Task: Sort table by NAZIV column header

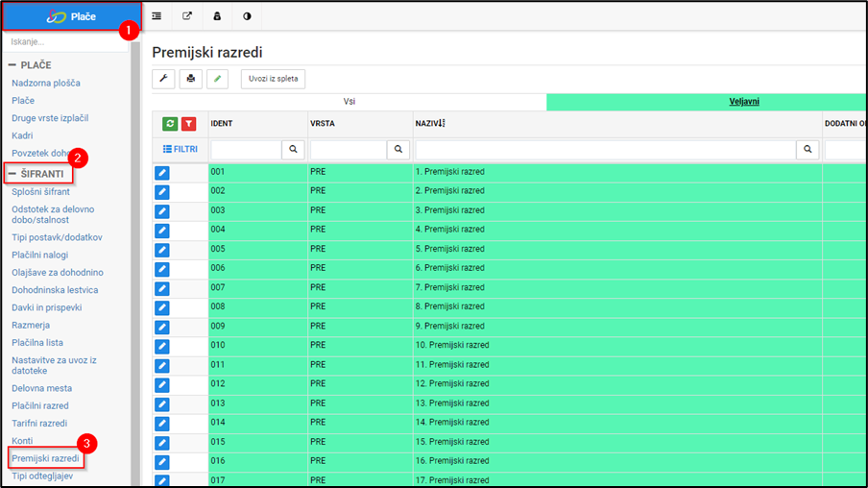Action: pyautogui.click(x=430, y=124)
